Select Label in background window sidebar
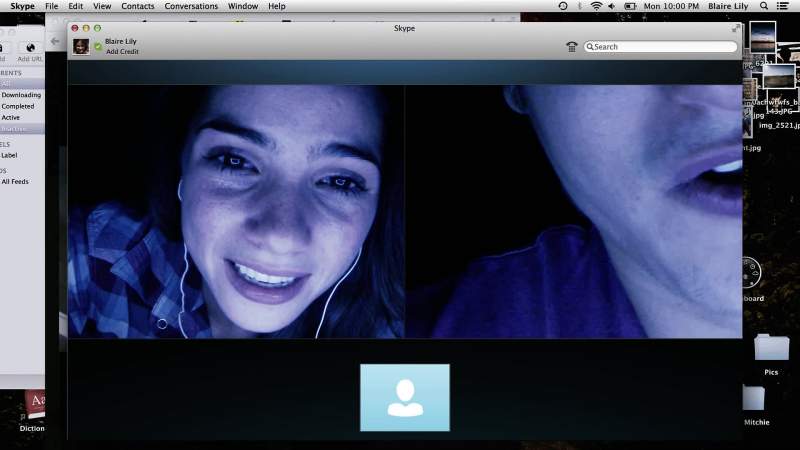Screen dimensions: 800x450 [x=9, y=155]
